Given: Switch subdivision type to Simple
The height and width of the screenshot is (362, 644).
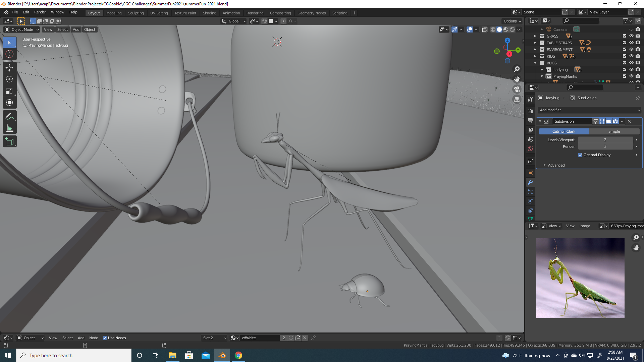Looking at the screenshot, I should (614, 131).
